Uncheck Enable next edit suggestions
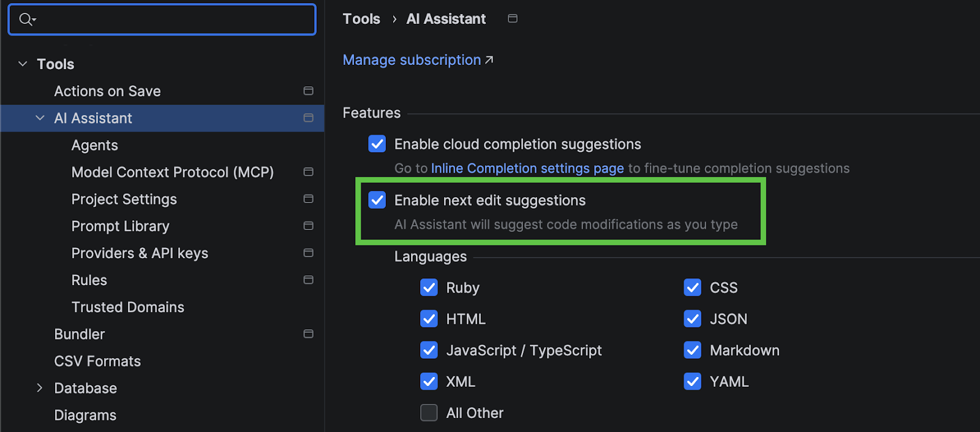This screenshot has width=980, height=432. tap(377, 200)
